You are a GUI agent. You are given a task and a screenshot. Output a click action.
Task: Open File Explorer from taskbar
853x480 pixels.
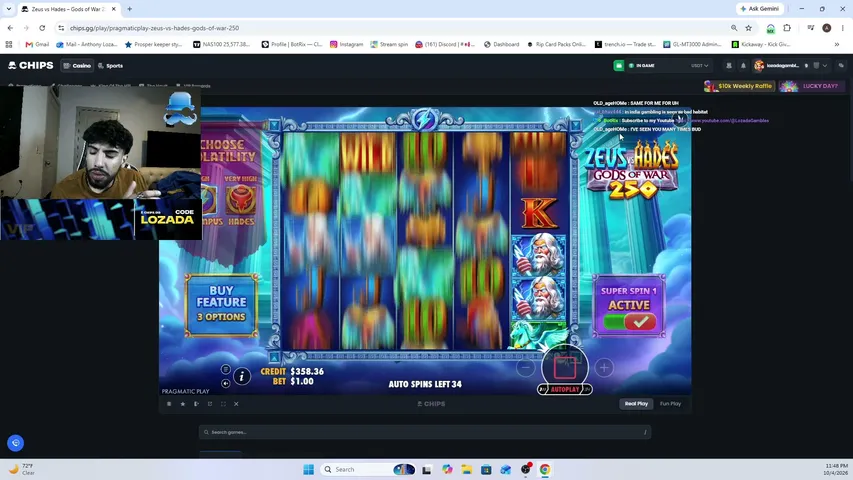466,469
